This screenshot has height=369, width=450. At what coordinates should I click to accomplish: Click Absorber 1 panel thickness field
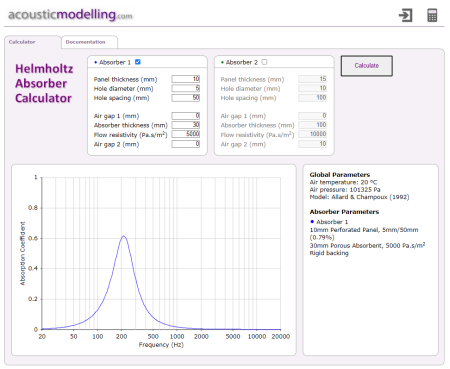186,79
